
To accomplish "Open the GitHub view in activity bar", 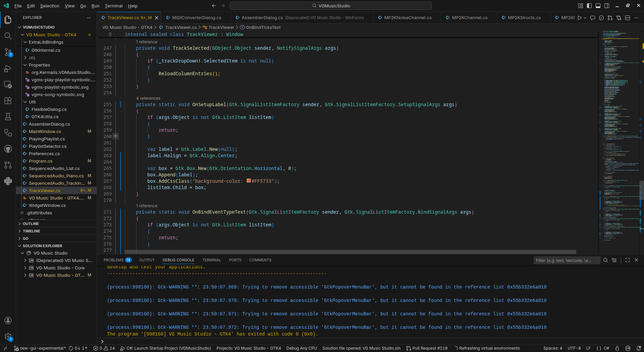I will click(8, 149).
